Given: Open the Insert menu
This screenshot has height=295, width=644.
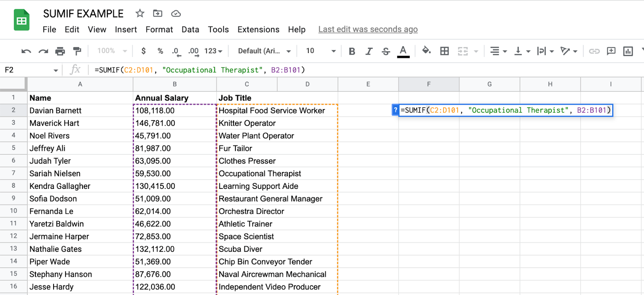Looking at the screenshot, I should 126,29.
